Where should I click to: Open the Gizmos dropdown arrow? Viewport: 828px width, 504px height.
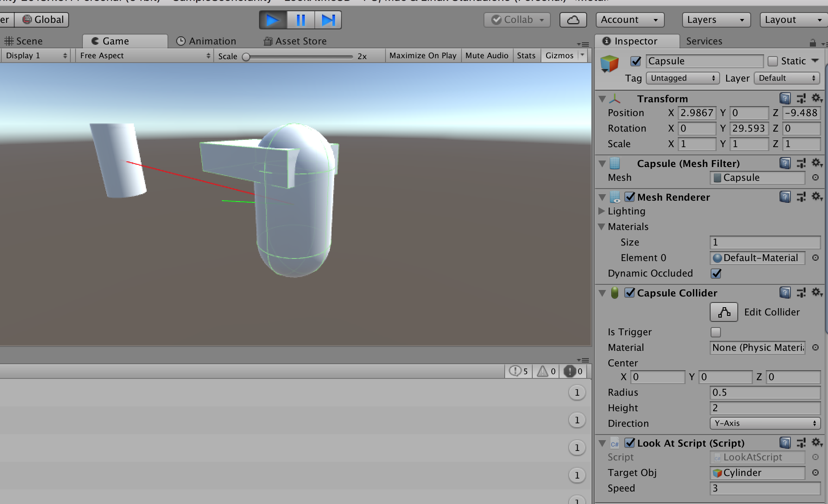tap(582, 55)
